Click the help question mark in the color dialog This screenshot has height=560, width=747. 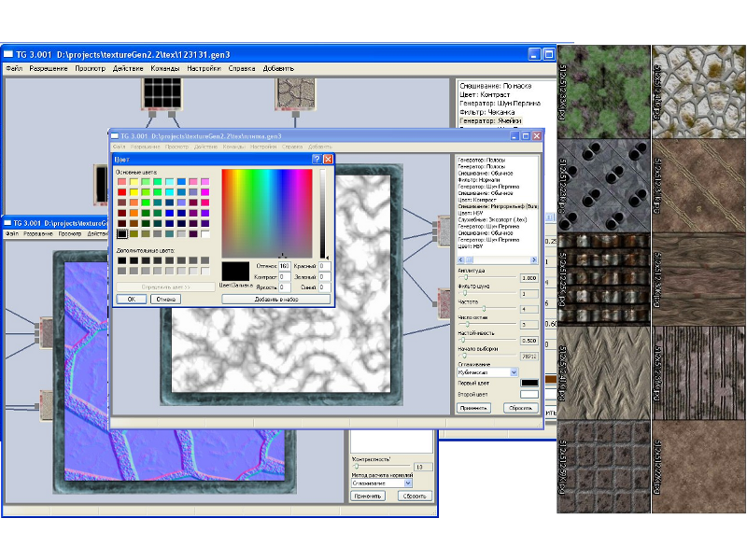pyautogui.click(x=316, y=160)
